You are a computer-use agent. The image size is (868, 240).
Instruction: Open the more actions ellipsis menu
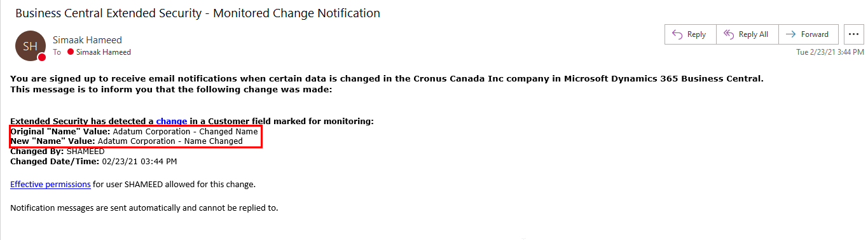pyautogui.click(x=853, y=34)
